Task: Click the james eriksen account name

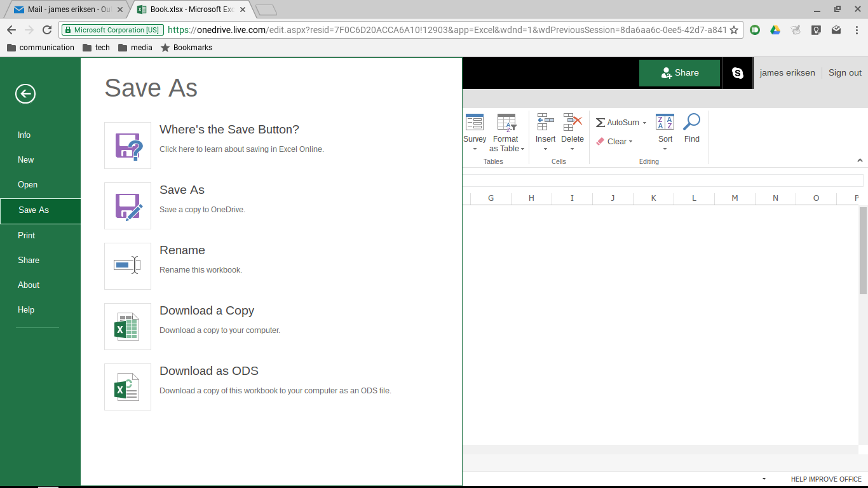Action: click(787, 73)
